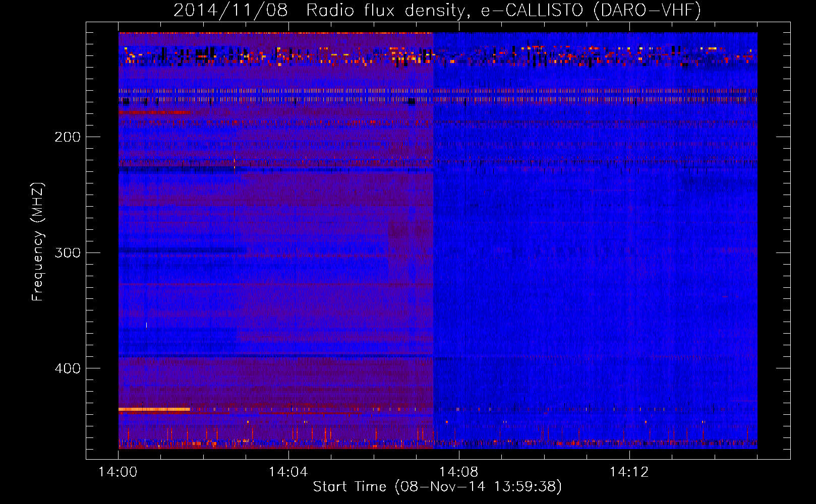Screen dimensions: 816x504
Task: Click the 14:00 time tick label
Action: pos(118,472)
